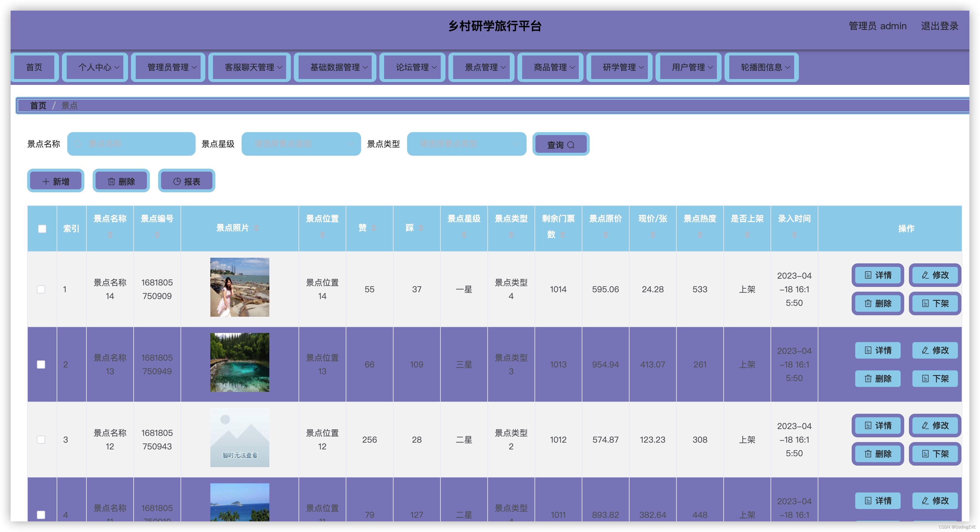Sort by 剩余门票数 column arrows
This screenshot has height=532, width=980.
tap(563, 235)
